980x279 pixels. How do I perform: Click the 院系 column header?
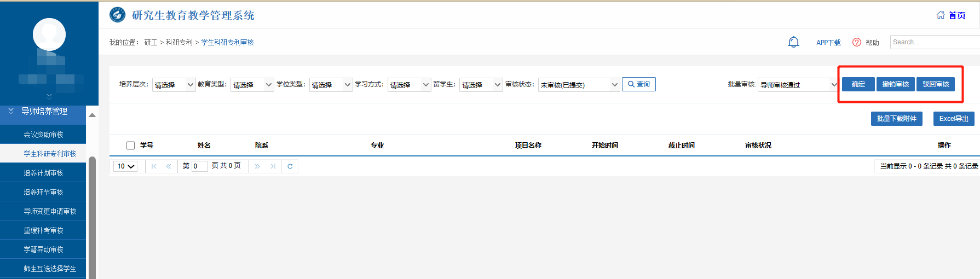click(x=262, y=146)
